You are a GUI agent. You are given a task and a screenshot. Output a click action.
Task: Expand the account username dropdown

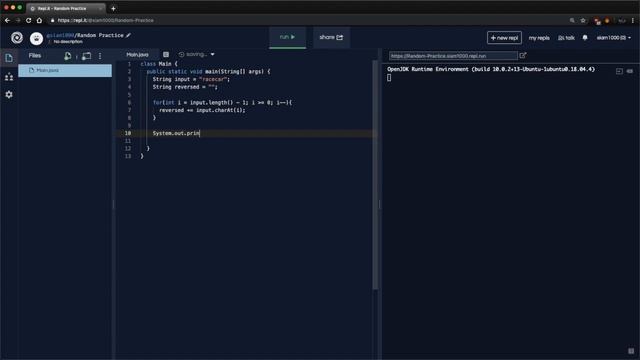point(613,38)
